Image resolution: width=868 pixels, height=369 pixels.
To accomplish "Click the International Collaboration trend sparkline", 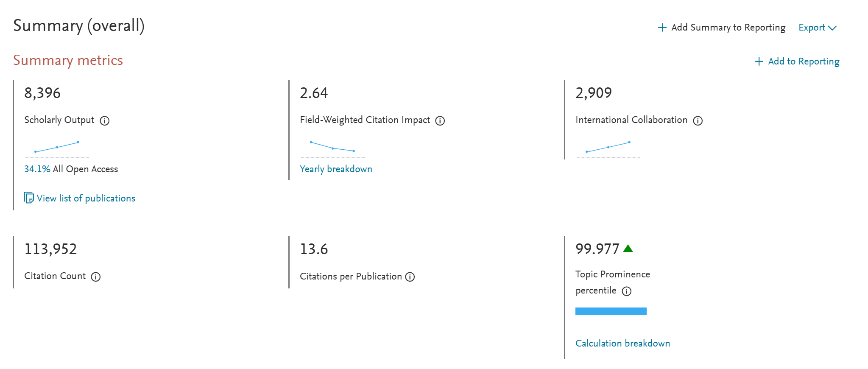I will pyautogui.click(x=608, y=148).
